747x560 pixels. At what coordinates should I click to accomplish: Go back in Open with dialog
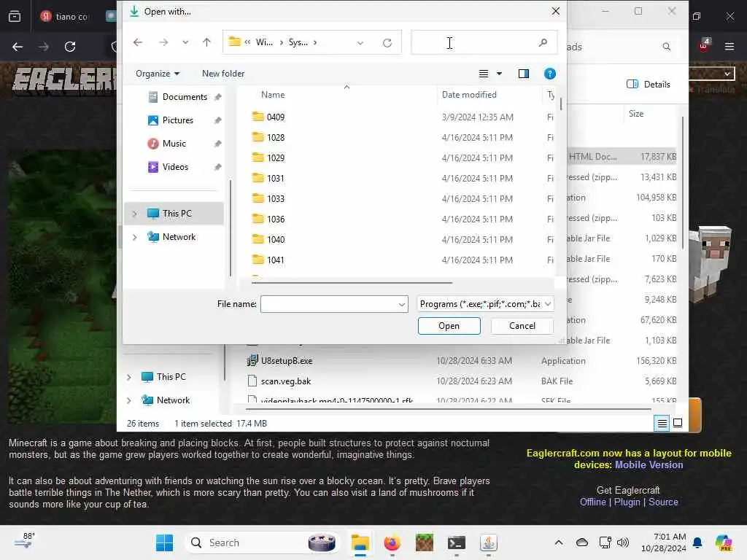click(138, 42)
